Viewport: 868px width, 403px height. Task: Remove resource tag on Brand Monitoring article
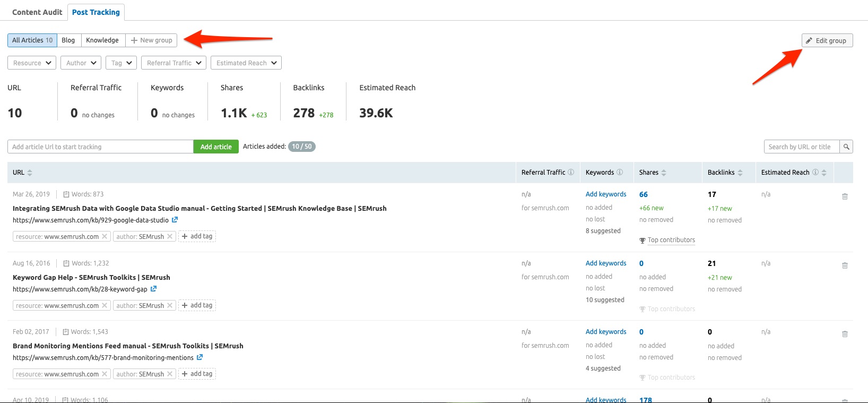[105, 374]
